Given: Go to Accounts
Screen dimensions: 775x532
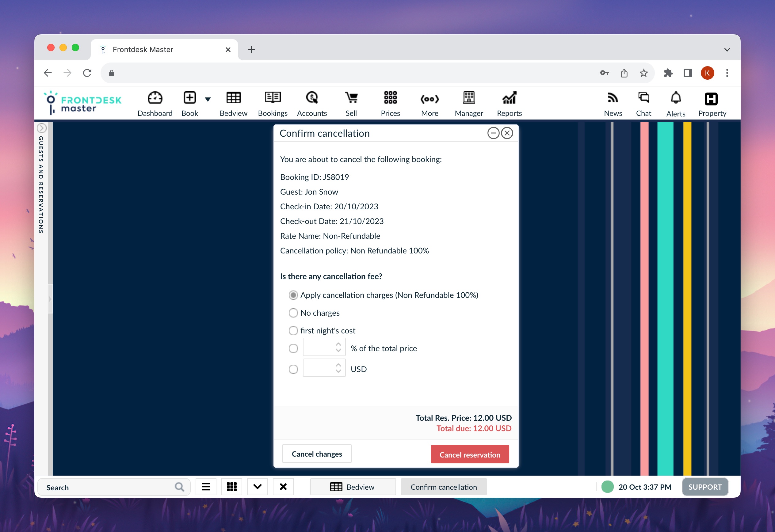Looking at the screenshot, I should [x=312, y=104].
